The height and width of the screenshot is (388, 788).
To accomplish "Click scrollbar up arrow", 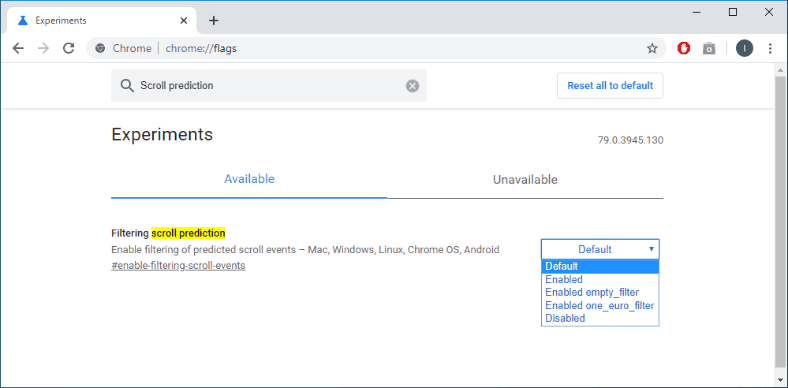I will pyautogui.click(x=780, y=70).
